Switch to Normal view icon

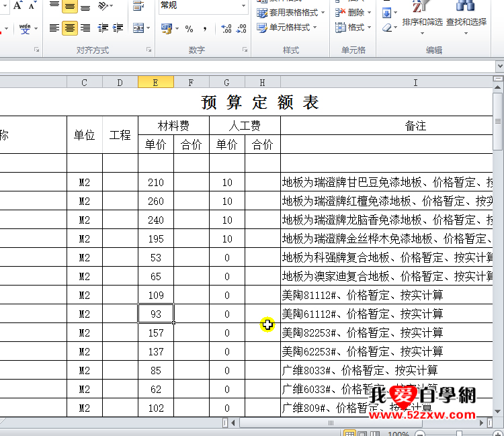click(349, 433)
